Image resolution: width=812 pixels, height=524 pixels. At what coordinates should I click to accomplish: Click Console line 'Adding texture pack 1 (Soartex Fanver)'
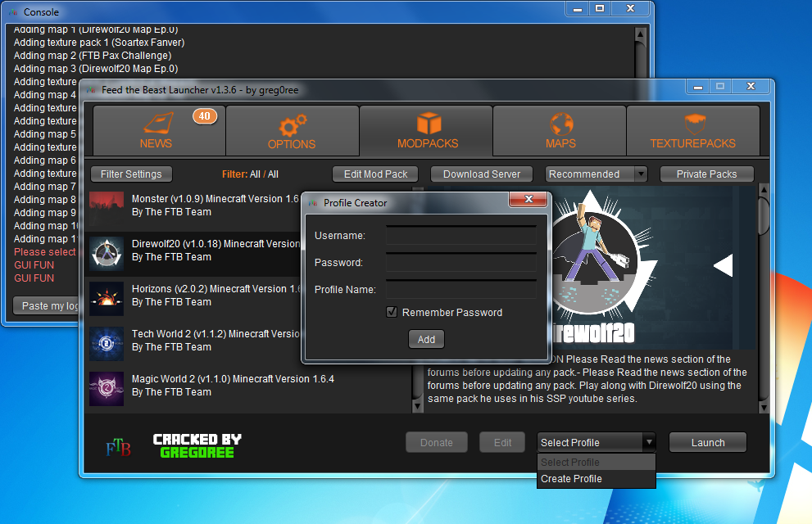point(99,43)
